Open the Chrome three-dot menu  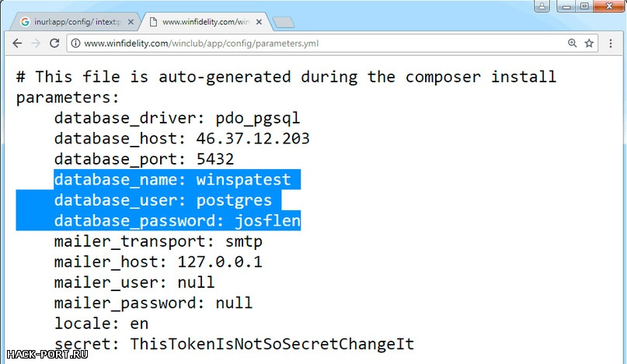[611, 43]
